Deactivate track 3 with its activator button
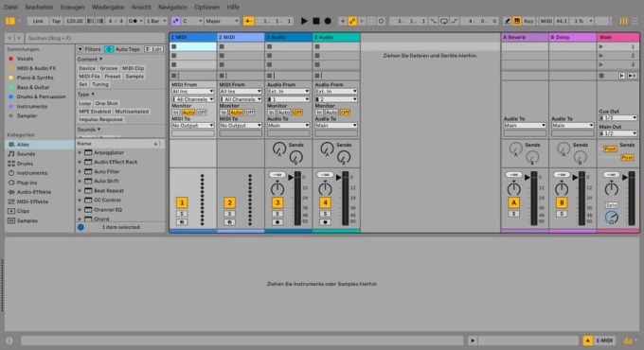Viewport: 644px width, 350px height. pos(277,202)
